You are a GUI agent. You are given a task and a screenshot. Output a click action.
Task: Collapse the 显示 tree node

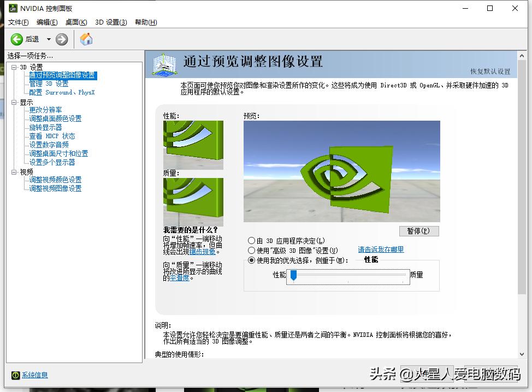(x=13, y=102)
